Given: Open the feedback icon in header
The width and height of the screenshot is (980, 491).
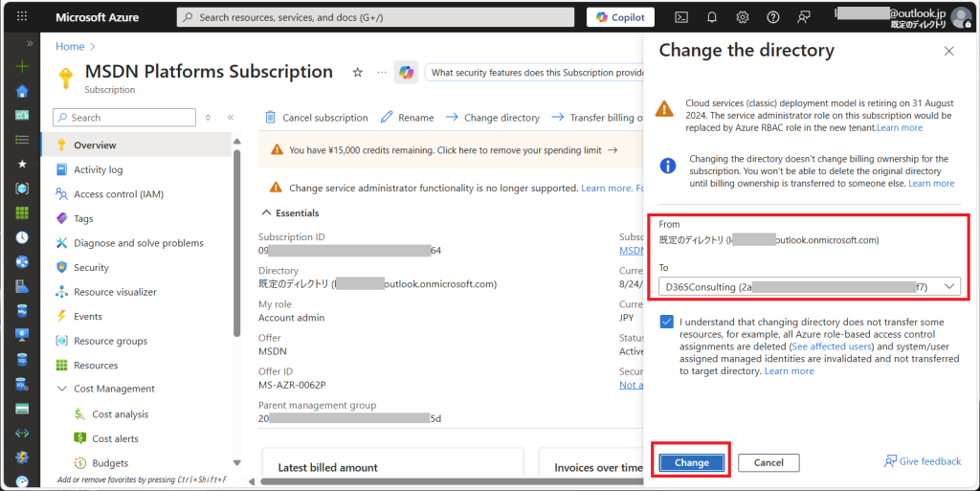Looking at the screenshot, I should (x=804, y=17).
